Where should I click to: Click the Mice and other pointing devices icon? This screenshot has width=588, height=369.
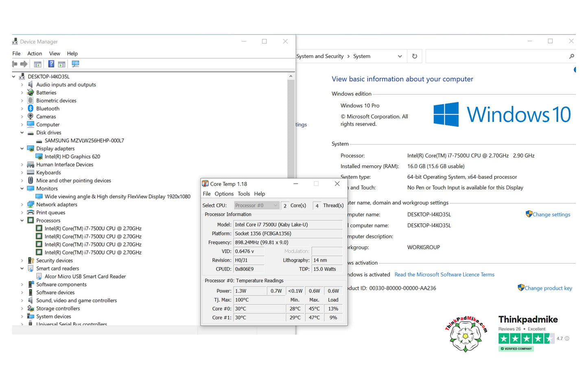[31, 180]
